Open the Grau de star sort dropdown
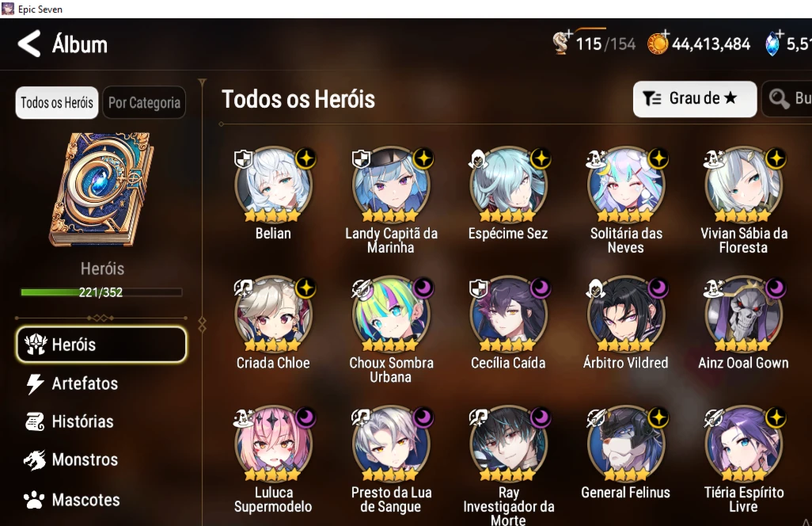Viewport: 812px width, 526px height. [x=694, y=98]
